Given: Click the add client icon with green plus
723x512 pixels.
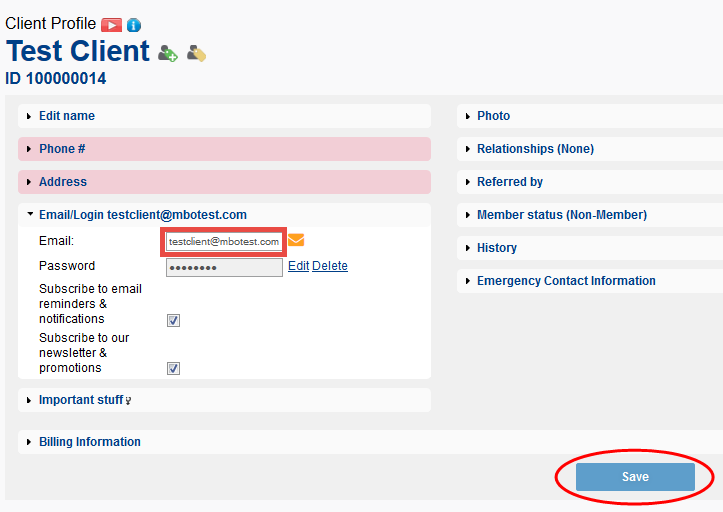Looking at the screenshot, I should coord(168,53).
